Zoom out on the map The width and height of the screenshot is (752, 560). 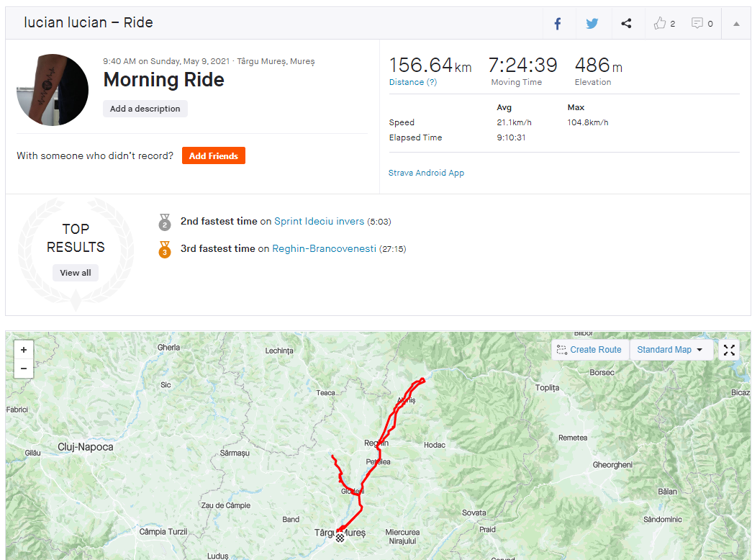(x=24, y=369)
